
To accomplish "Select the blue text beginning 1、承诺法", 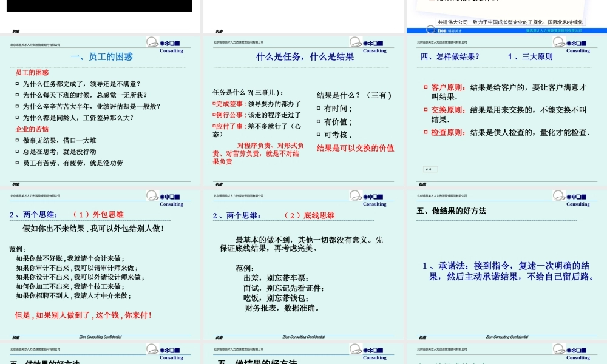I will pyautogui.click(x=509, y=271).
